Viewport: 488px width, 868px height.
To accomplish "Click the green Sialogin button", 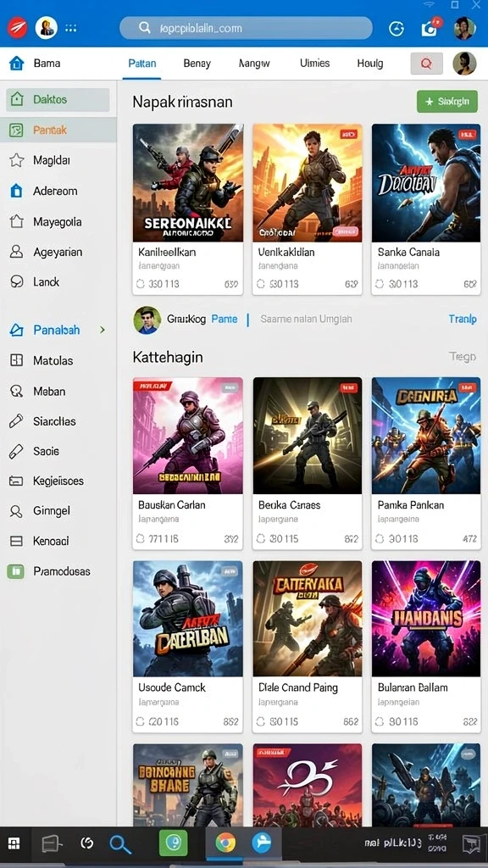I will pyautogui.click(x=447, y=102).
